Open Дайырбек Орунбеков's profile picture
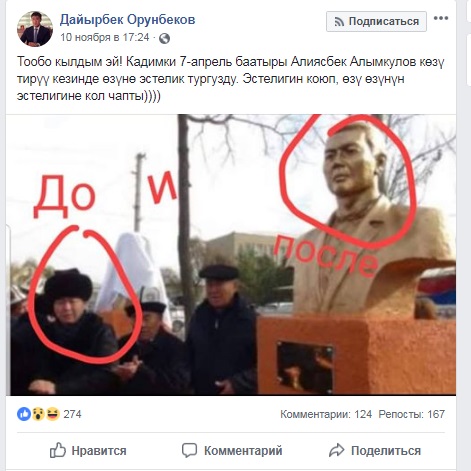Screen dimensions: 471x471 click(35, 29)
